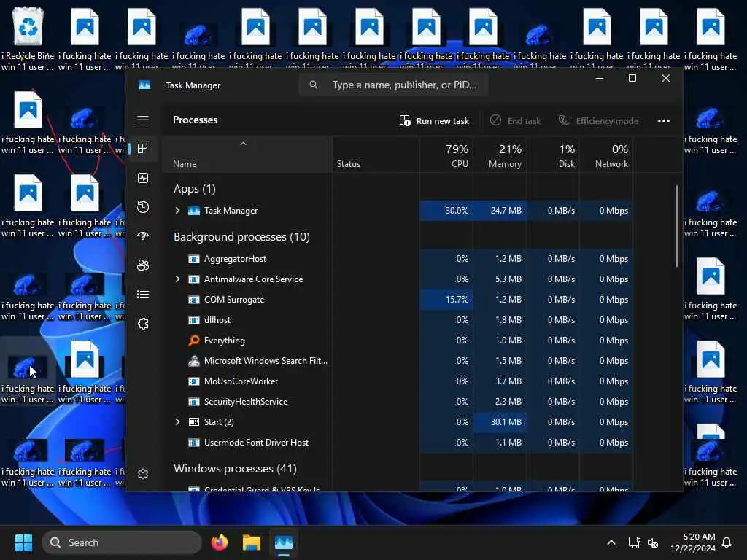Open the network status tray icon
Screen dimensions: 747x560
(634, 542)
